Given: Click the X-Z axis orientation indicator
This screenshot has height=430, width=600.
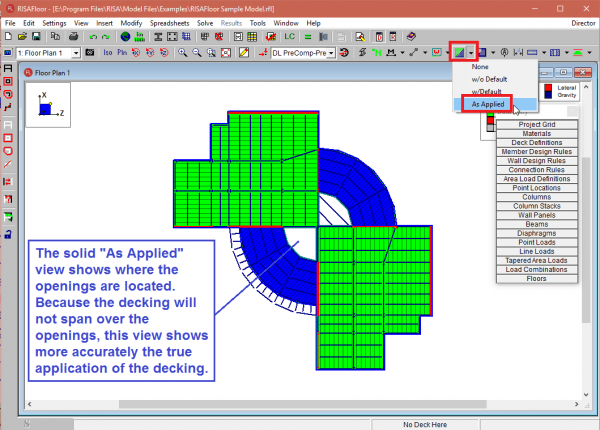Looking at the screenshot, I should coord(45,106).
